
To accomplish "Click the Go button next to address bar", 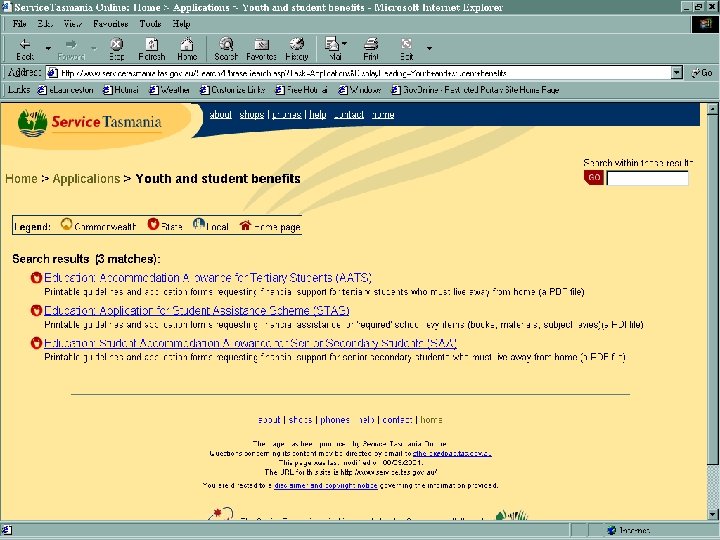I will pos(702,73).
